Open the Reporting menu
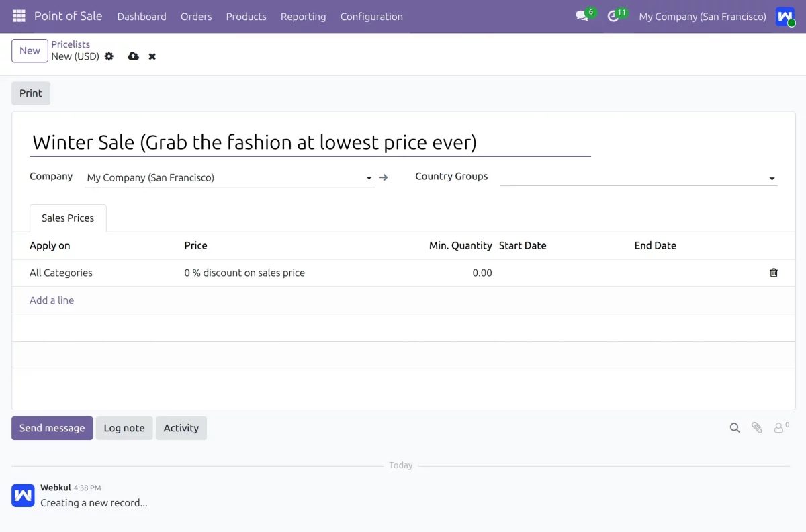 pos(303,17)
